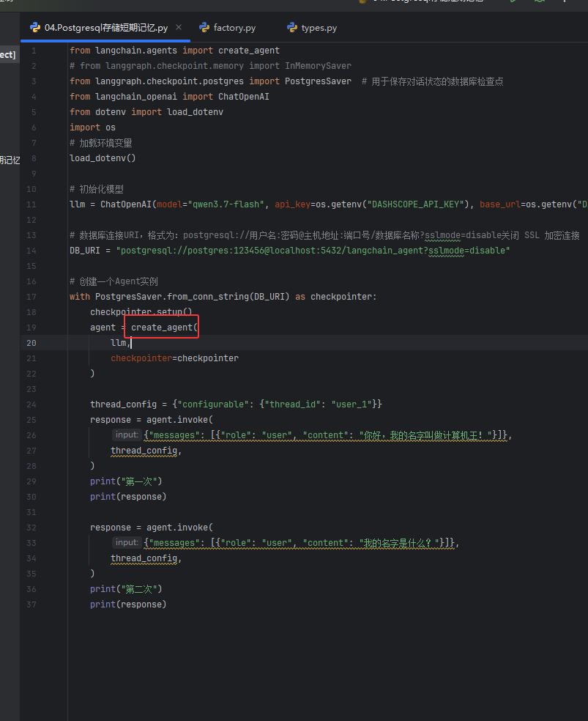Click the input: inlay hint on line 26
588x721 pixels.
(x=127, y=435)
